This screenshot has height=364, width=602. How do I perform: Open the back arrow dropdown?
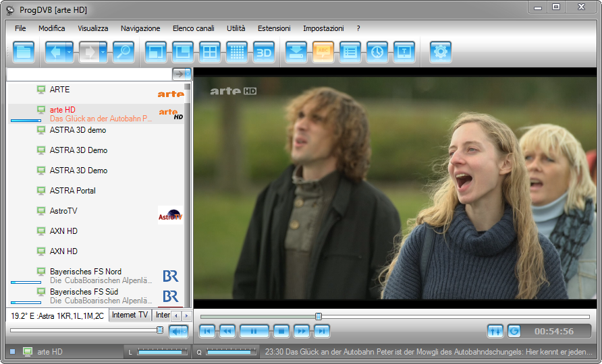70,52
